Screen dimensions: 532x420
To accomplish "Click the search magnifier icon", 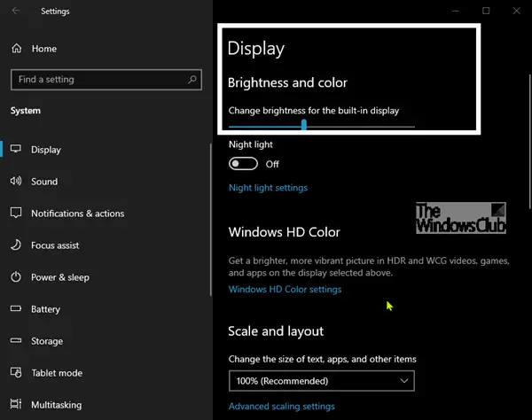I will click(x=192, y=80).
